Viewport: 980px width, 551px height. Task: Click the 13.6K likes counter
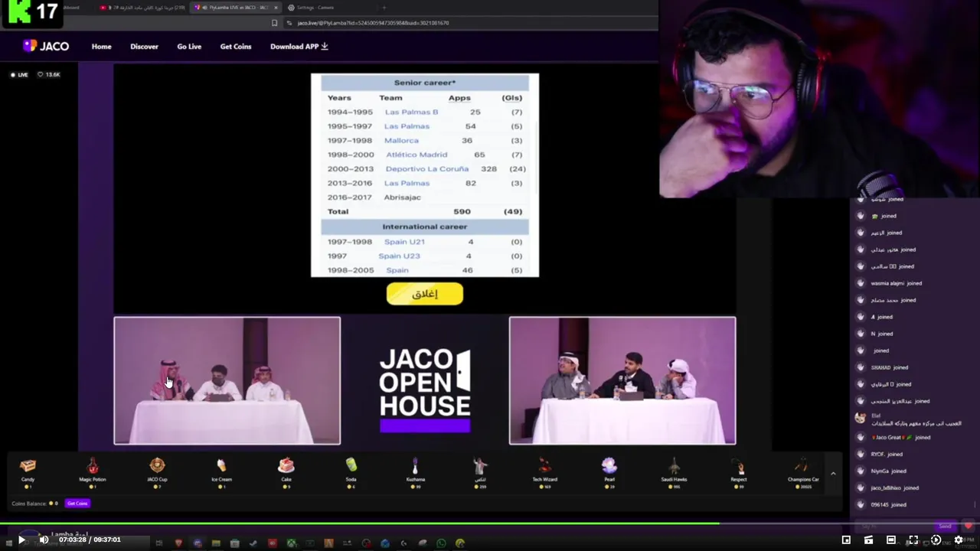click(49, 74)
